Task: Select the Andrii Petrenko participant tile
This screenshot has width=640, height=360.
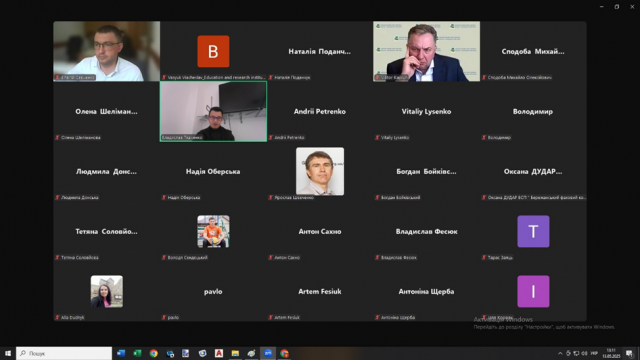Action: point(320,111)
